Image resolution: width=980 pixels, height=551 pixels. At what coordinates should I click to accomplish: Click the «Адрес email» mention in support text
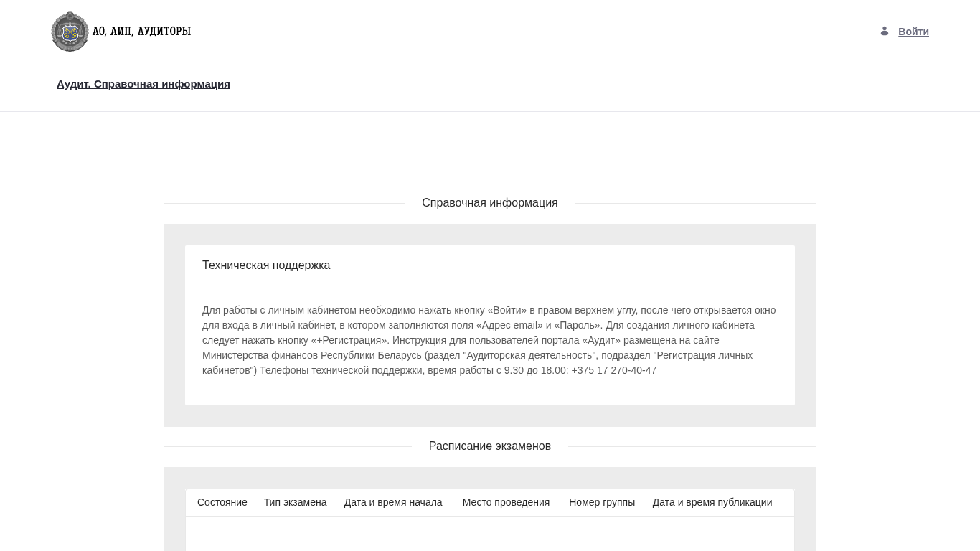(509, 325)
